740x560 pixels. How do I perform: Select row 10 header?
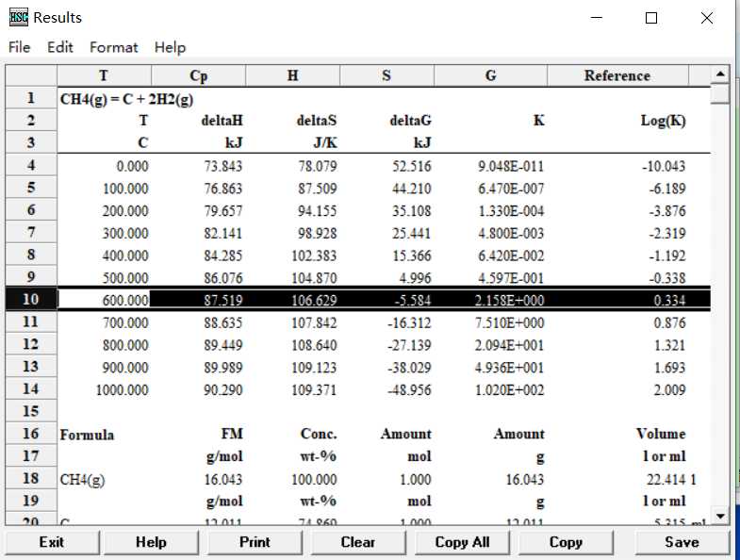[x=31, y=298]
